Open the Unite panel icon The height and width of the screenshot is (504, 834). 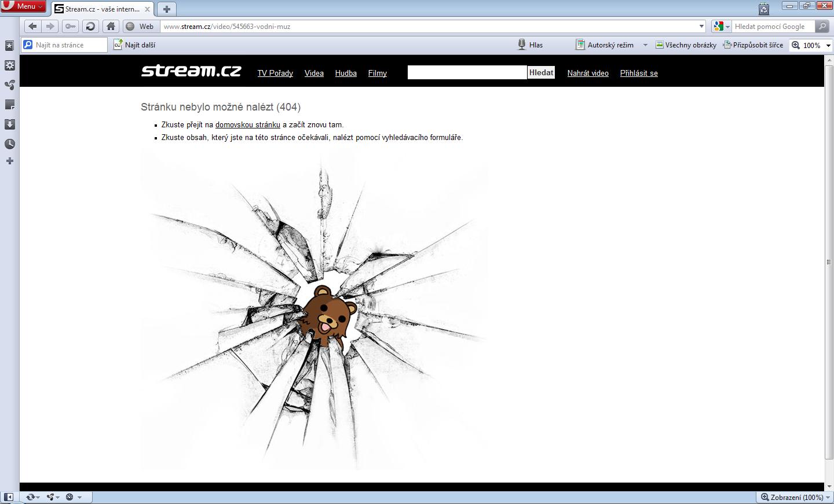coord(9,85)
